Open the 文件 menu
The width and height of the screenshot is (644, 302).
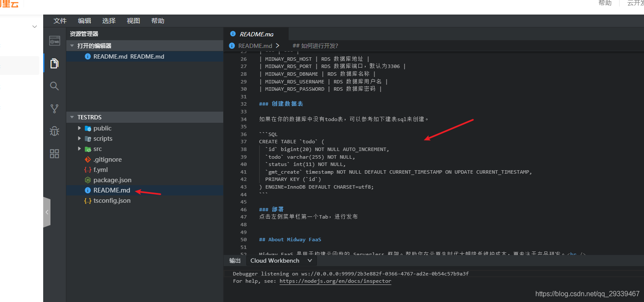tap(60, 21)
